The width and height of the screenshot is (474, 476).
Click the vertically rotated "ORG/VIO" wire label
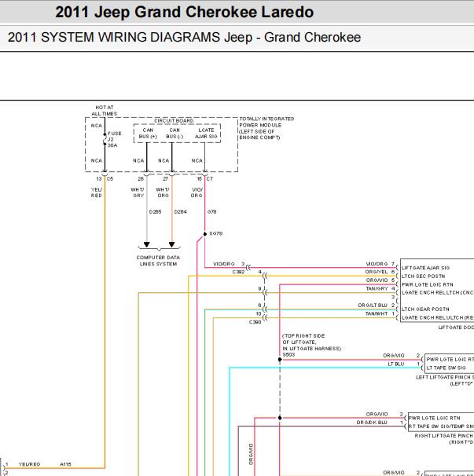pos(251,455)
